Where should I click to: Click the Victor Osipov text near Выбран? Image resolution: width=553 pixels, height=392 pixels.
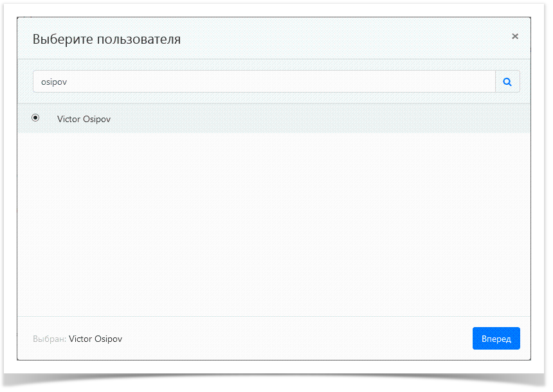(x=95, y=339)
